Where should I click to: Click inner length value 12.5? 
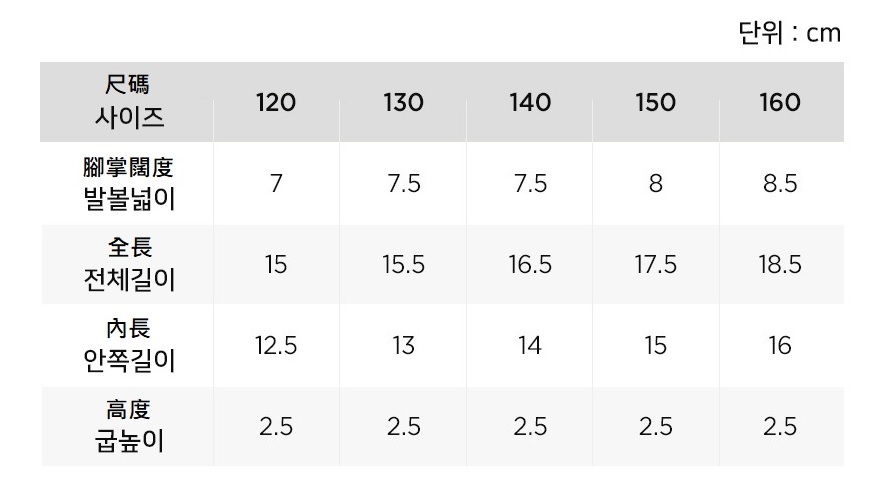[276, 346]
